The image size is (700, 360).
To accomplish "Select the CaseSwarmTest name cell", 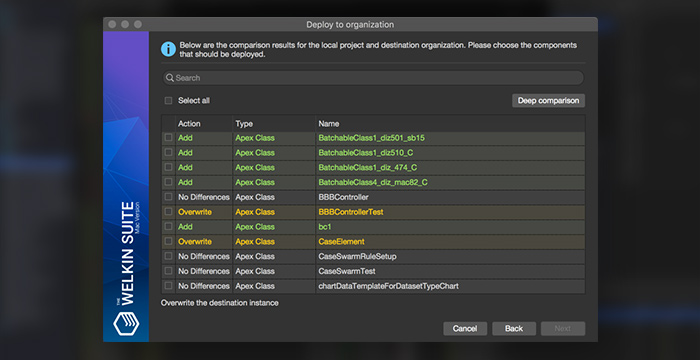I will [x=450, y=271].
